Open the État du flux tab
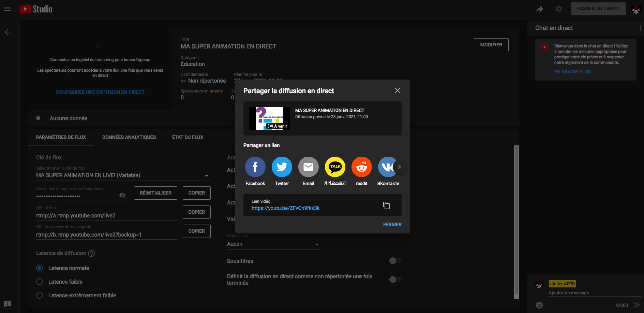This screenshot has height=313, width=644. (188, 137)
